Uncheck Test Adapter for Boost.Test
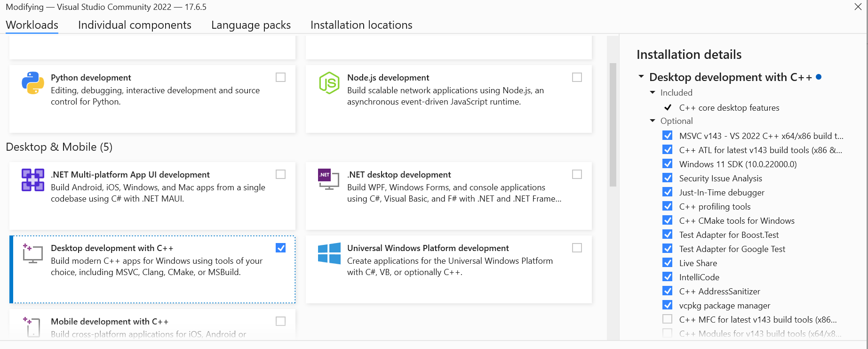This screenshot has height=349, width=868. [667, 235]
